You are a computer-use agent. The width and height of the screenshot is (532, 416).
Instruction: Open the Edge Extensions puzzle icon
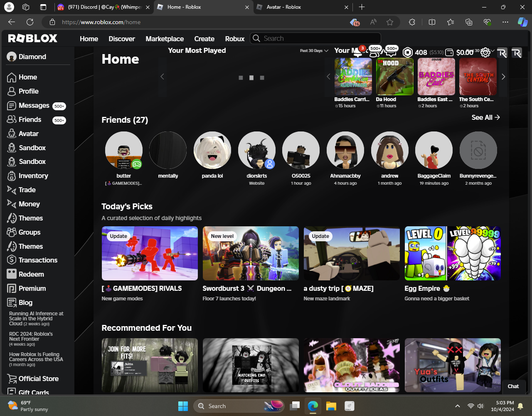pos(412,22)
